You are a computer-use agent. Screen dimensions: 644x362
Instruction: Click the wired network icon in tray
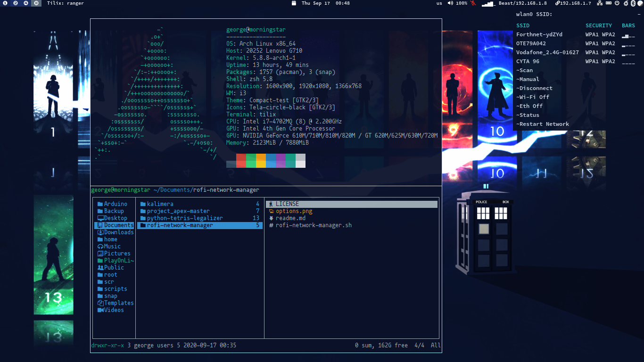coord(600,3)
